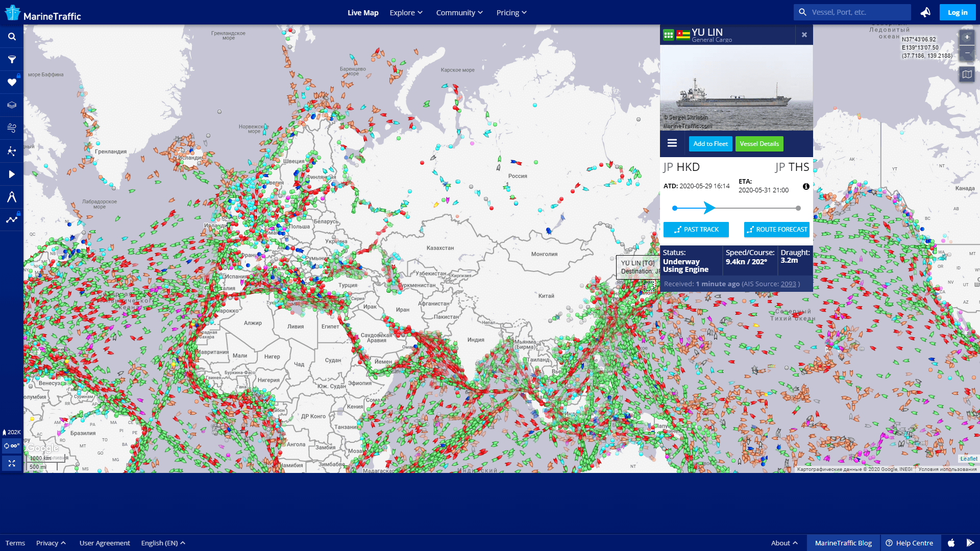Image resolution: width=980 pixels, height=551 pixels.
Task: Open the map layers stack icon
Action: pos(12,105)
